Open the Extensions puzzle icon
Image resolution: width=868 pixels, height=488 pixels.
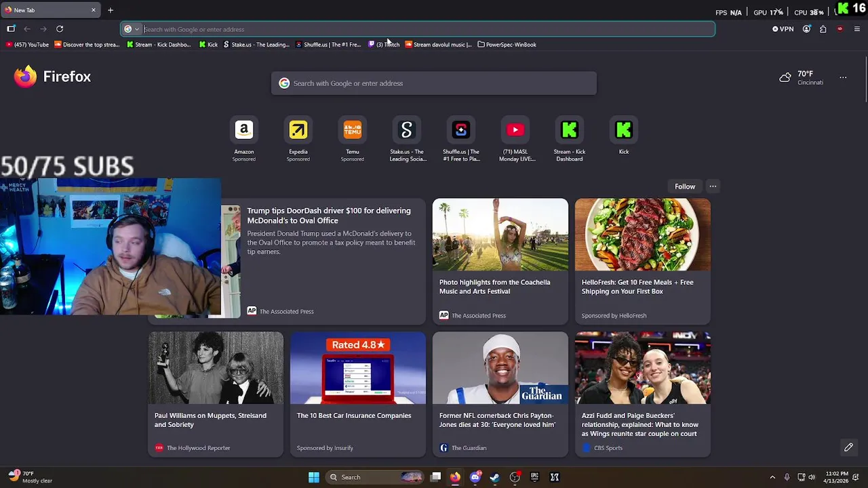point(823,29)
